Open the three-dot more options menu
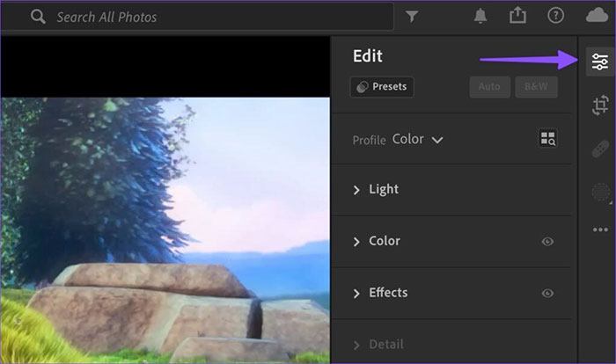The image size is (616, 364). coord(600,230)
